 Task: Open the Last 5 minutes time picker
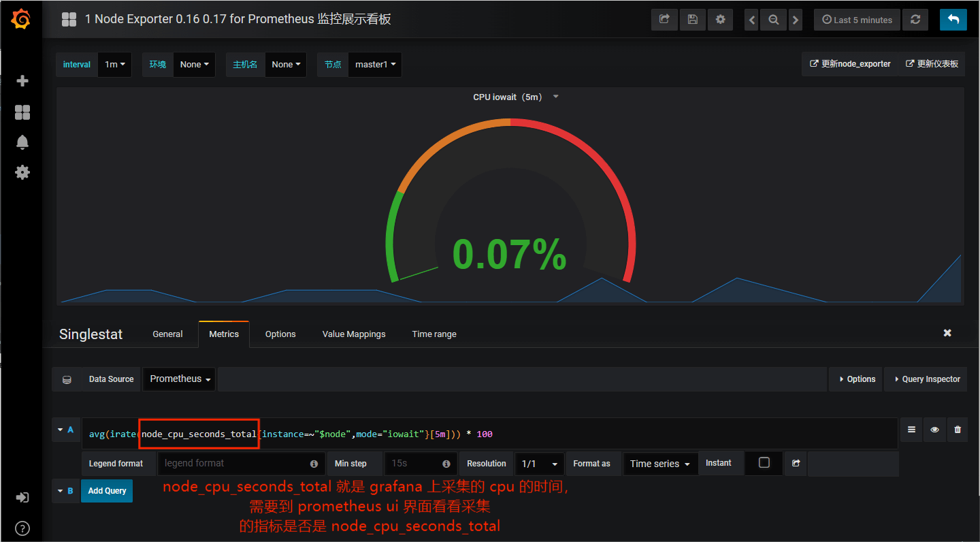[857, 20]
